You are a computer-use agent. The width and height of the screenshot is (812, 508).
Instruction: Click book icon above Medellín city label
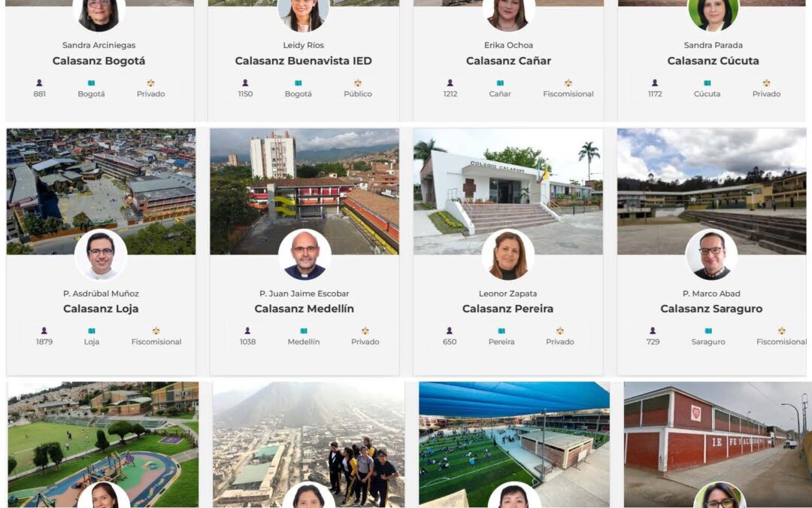304,330
